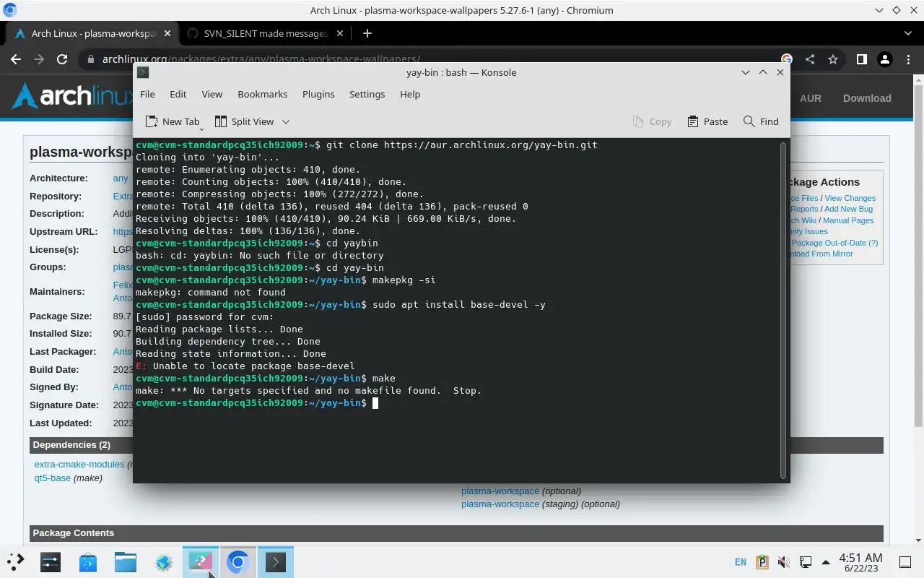Screen dimensions: 924x578
Task: Click the EN keyboard layout indicator
Action: [741, 562]
